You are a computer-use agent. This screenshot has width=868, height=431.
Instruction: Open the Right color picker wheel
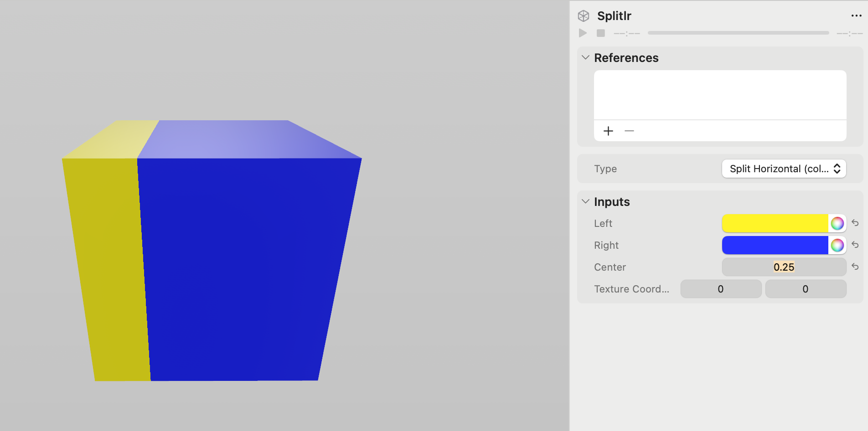837,245
